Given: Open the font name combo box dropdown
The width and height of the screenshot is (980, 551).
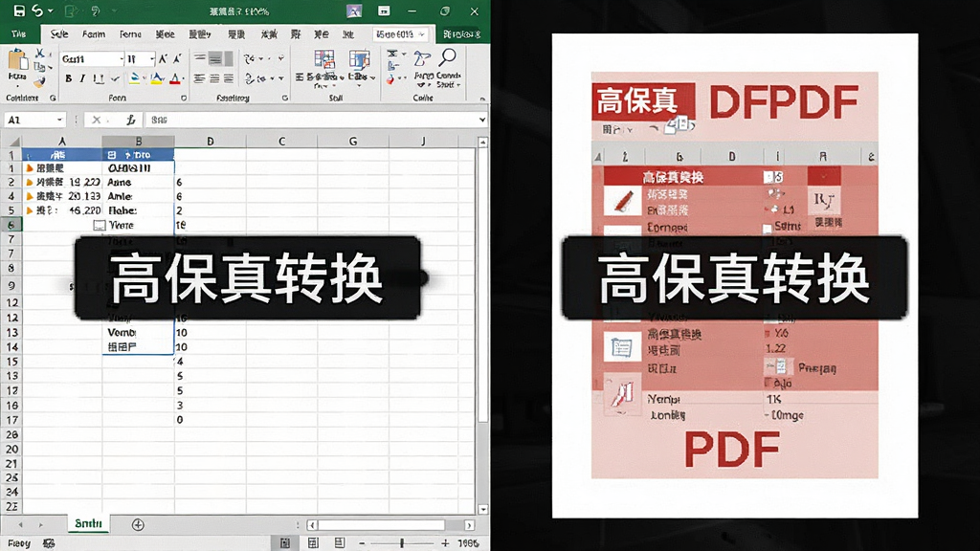Looking at the screenshot, I should click(122, 59).
